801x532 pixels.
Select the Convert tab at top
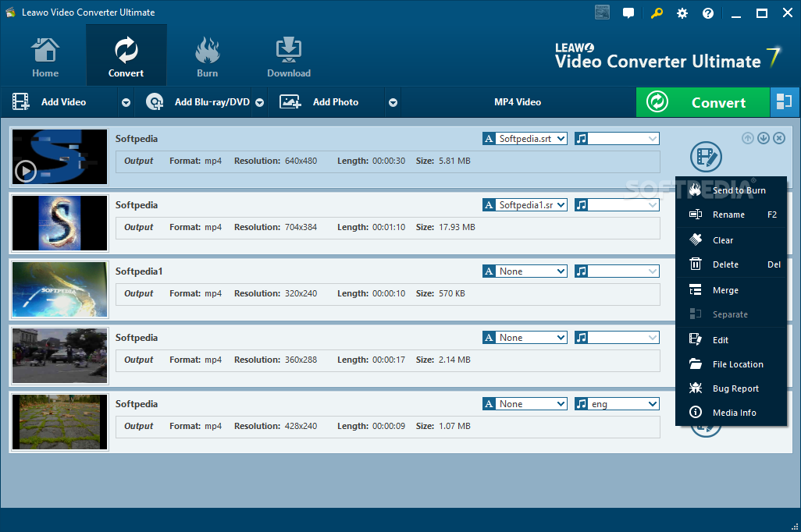point(126,55)
